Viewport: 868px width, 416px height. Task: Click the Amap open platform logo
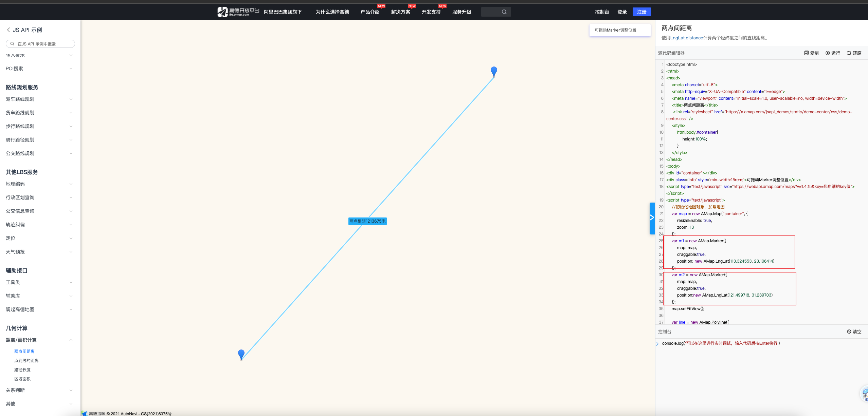[238, 12]
